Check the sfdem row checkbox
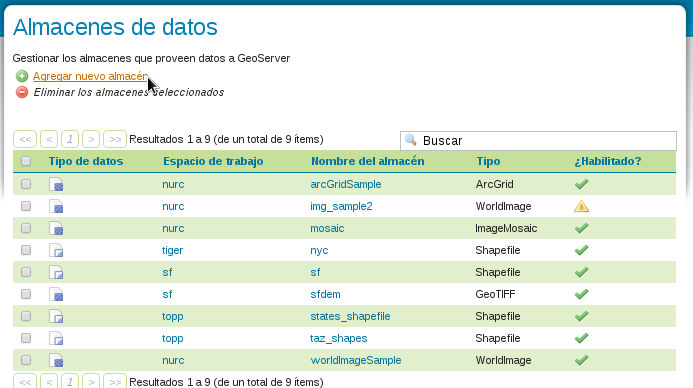The height and width of the screenshot is (388, 693). click(x=26, y=294)
